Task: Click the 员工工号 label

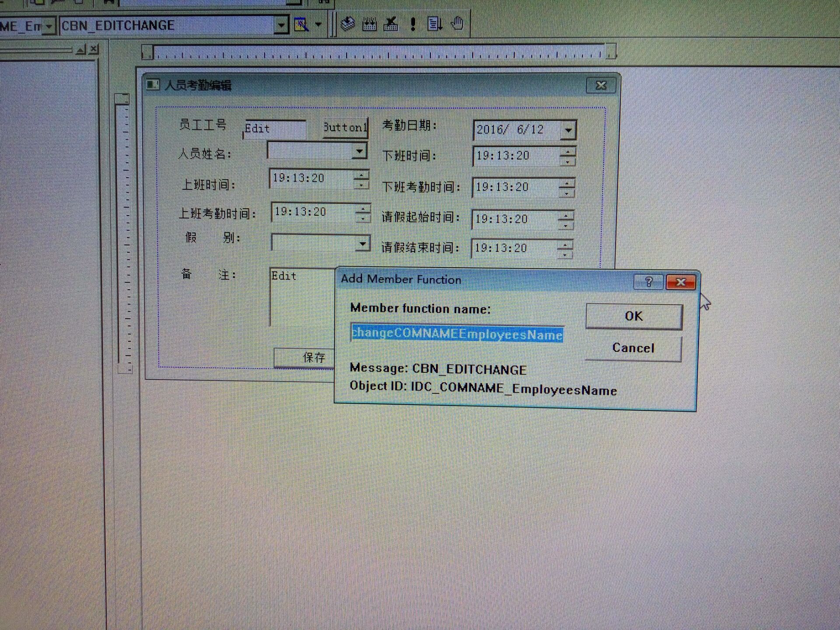Action: pos(203,125)
